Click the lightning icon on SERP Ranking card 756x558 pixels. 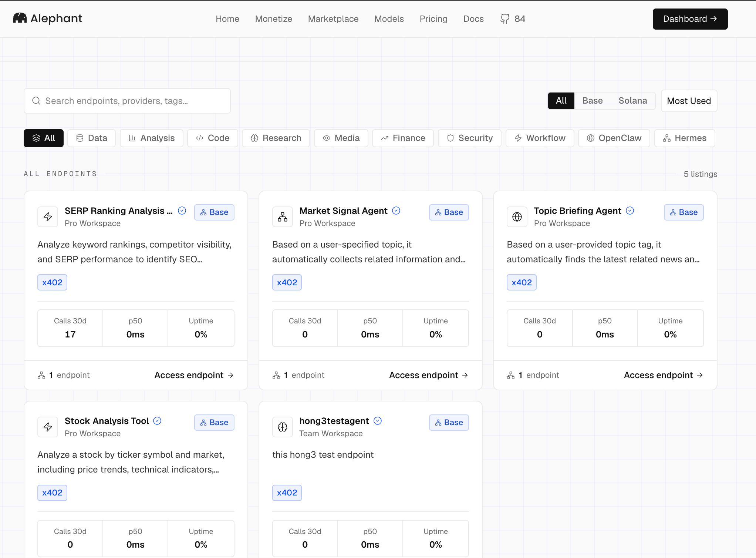pos(48,217)
